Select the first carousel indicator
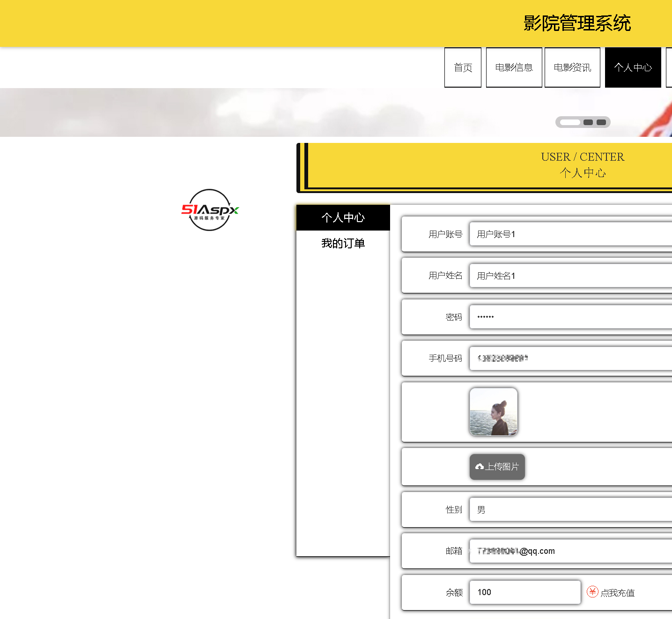Viewport: 672px width, 619px height. pos(570,122)
